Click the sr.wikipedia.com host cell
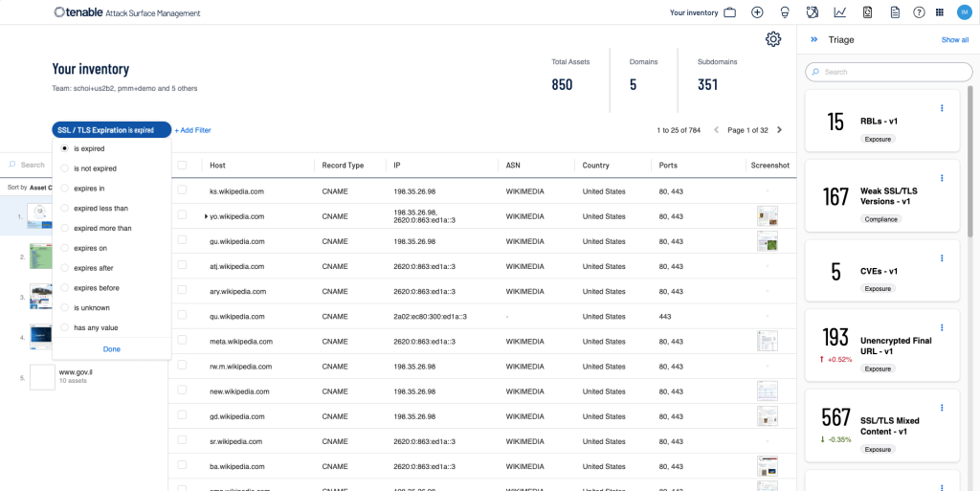 click(235, 441)
